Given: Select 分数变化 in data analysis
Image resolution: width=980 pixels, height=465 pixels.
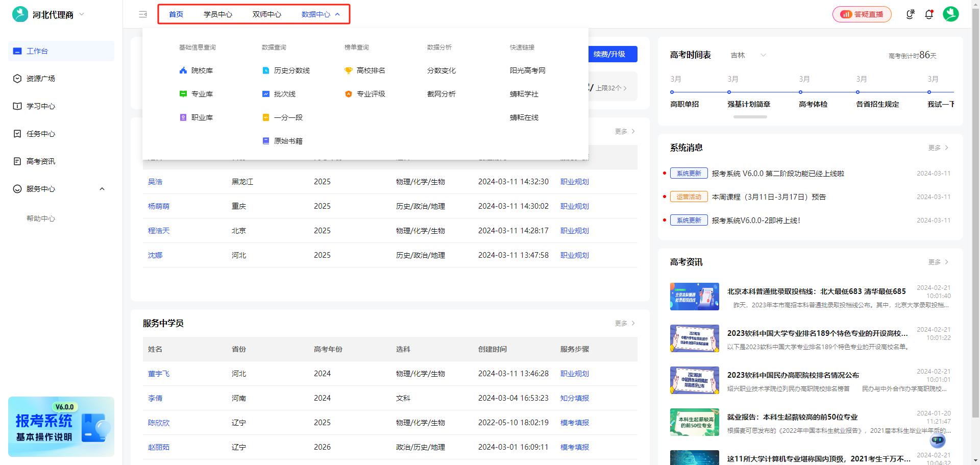Looking at the screenshot, I should (442, 70).
